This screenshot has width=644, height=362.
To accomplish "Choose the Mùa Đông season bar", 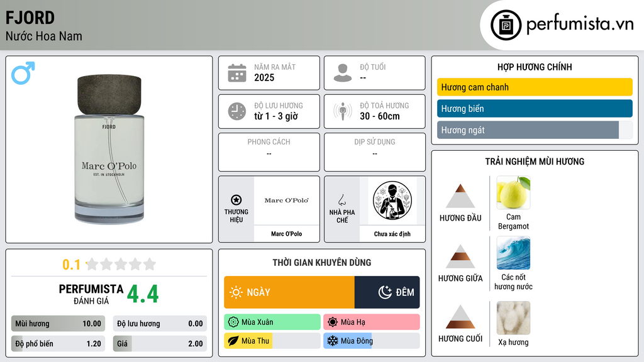I will click(372, 341).
